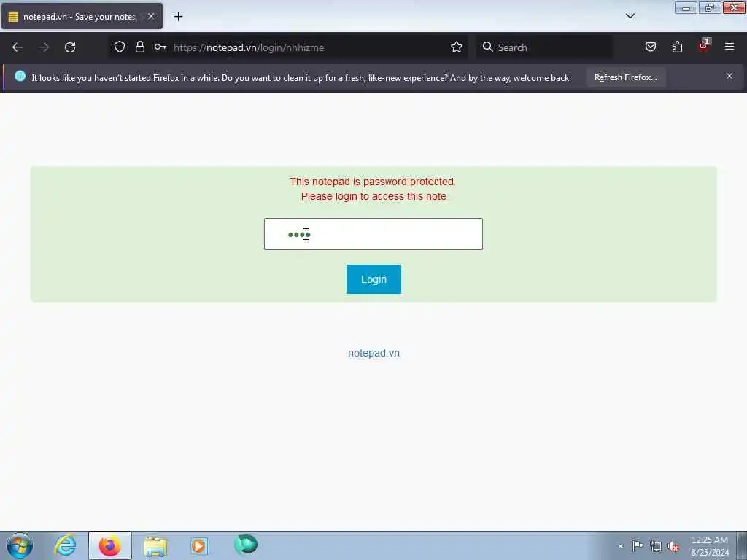The width and height of the screenshot is (747, 560).
Task: Click the info icon in notification bar
Action: (x=20, y=76)
